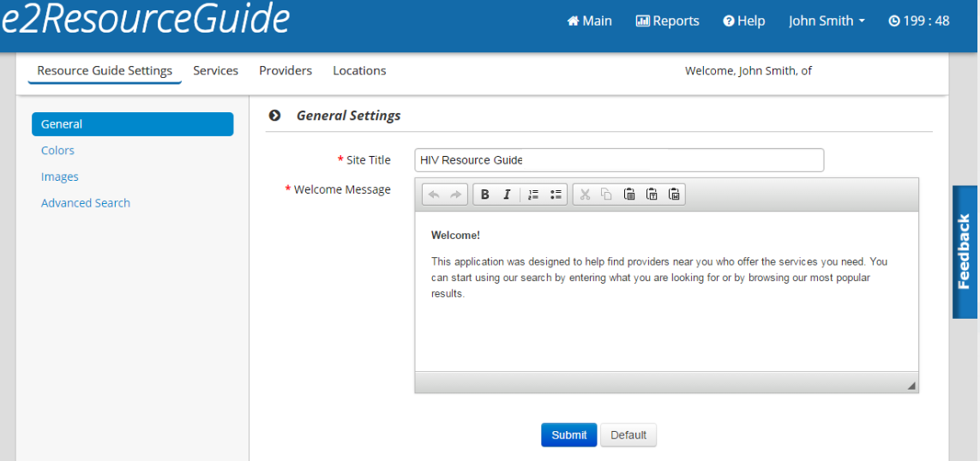Open the Services tab

click(215, 71)
